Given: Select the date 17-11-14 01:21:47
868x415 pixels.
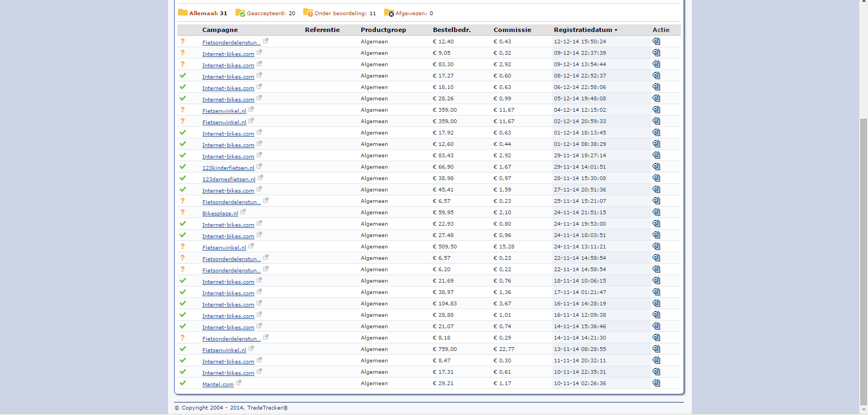Looking at the screenshot, I should (580, 292).
